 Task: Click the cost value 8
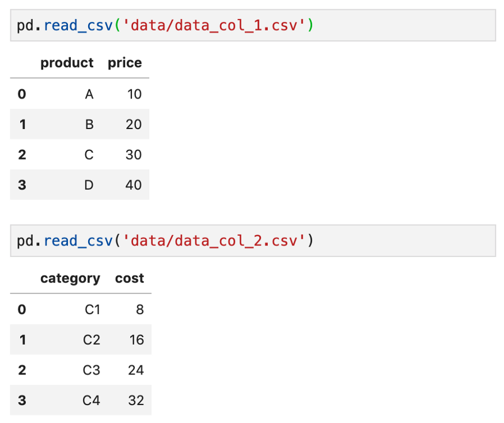click(x=140, y=309)
